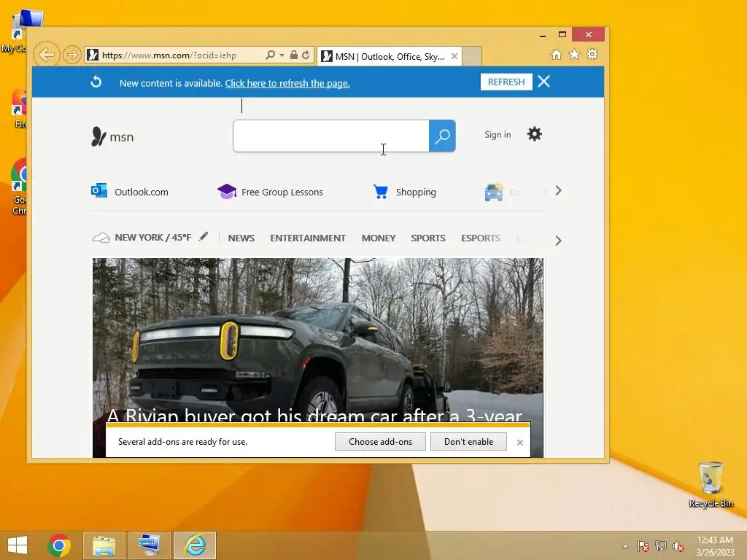Click the circular refresh icon in blue banner
Screen dimensions: 747x560
pyautogui.click(x=96, y=82)
